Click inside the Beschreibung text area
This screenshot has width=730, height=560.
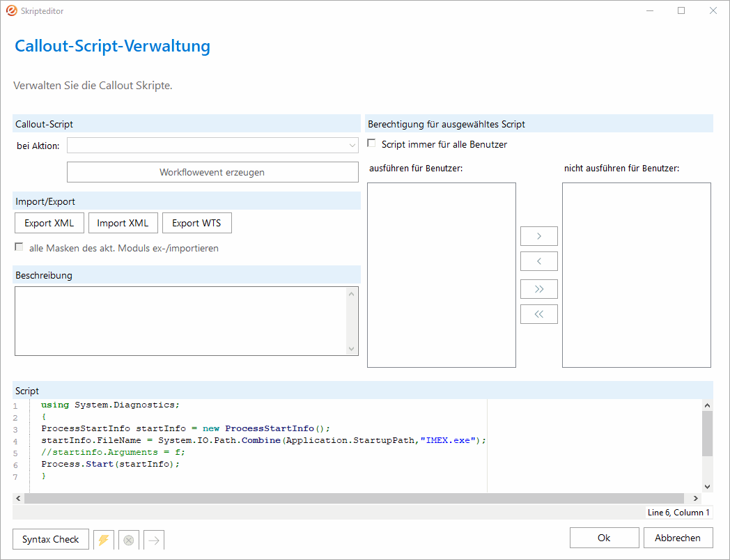[182, 321]
